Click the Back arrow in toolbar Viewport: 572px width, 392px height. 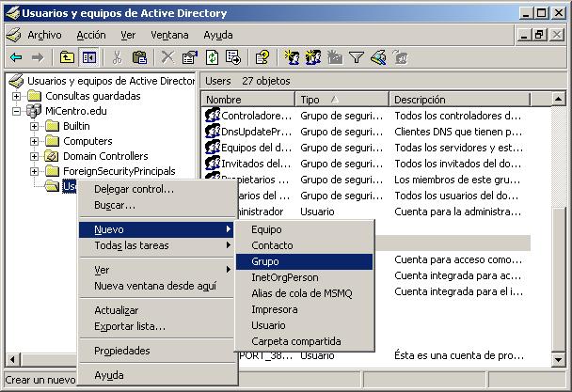tap(15, 57)
